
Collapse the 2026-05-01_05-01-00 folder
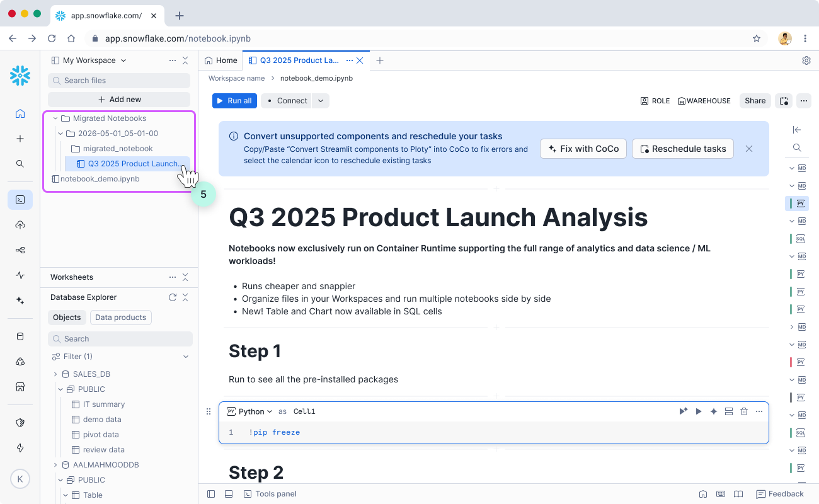tap(60, 134)
